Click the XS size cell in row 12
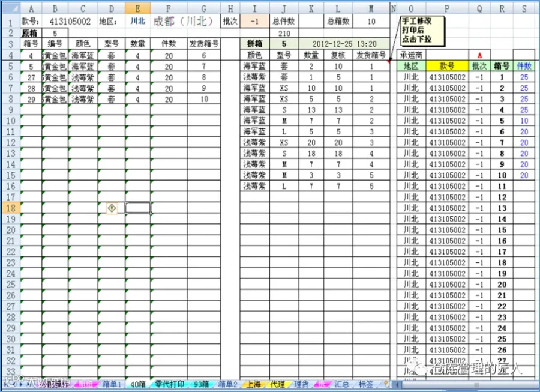Image resolution: width=540 pixels, height=392 pixels. (284, 143)
